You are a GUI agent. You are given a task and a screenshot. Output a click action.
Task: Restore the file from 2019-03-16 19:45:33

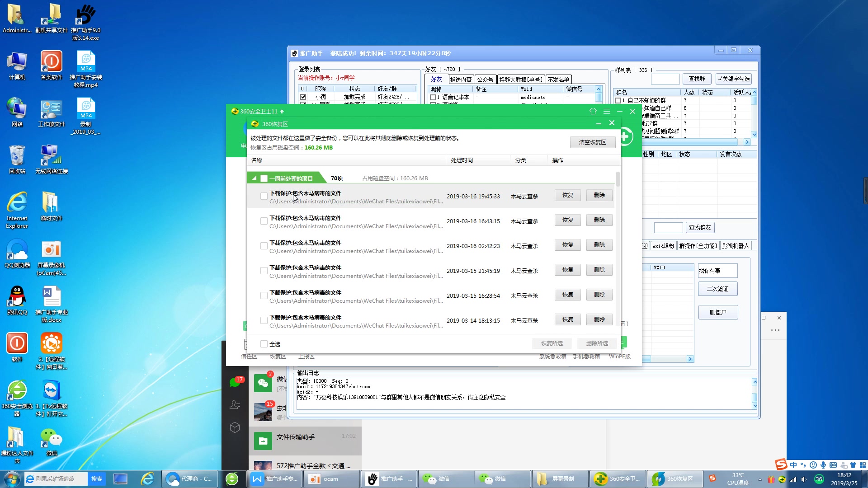[568, 195]
